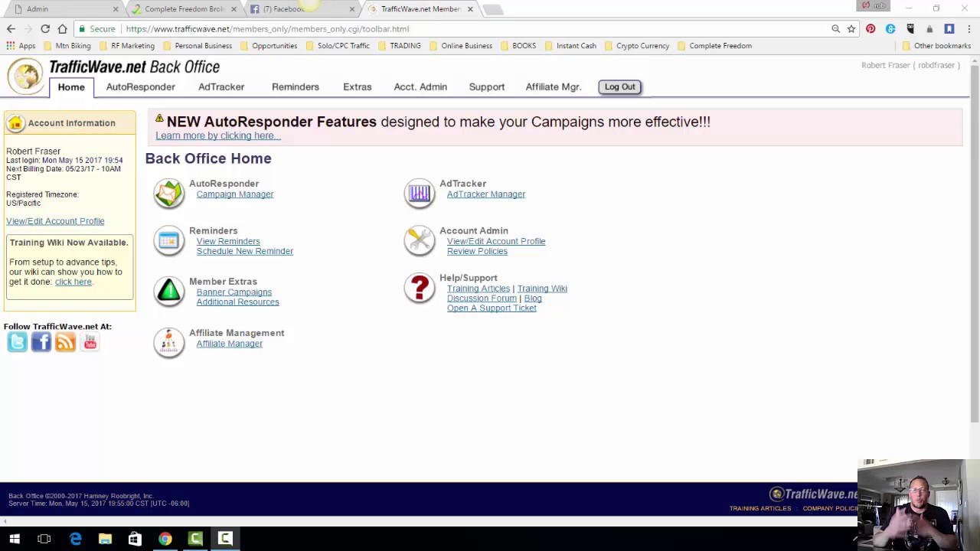Go to the browser home page
Viewport: 980px width, 551px height.
pos(62,29)
